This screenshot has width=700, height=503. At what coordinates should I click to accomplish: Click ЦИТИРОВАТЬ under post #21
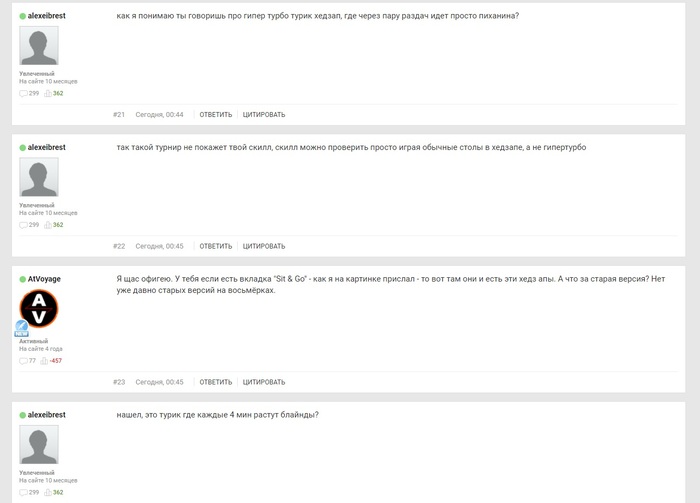(x=264, y=115)
